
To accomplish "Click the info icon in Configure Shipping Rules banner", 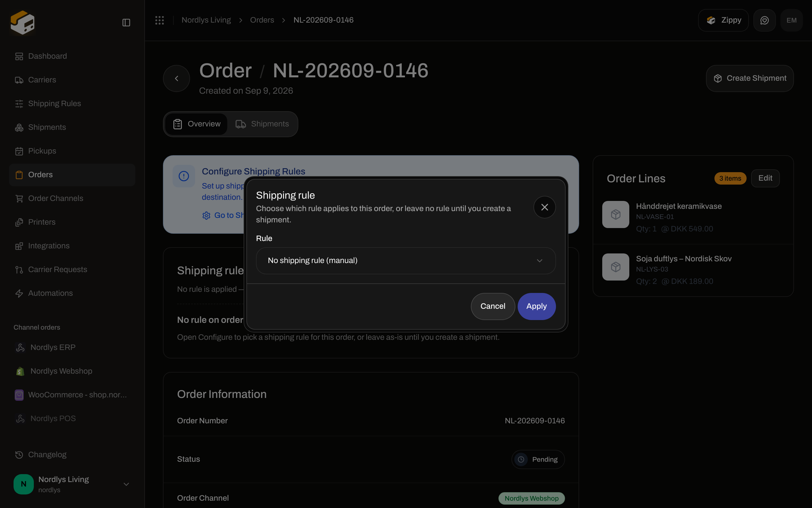I will click(x=184, y=176).
